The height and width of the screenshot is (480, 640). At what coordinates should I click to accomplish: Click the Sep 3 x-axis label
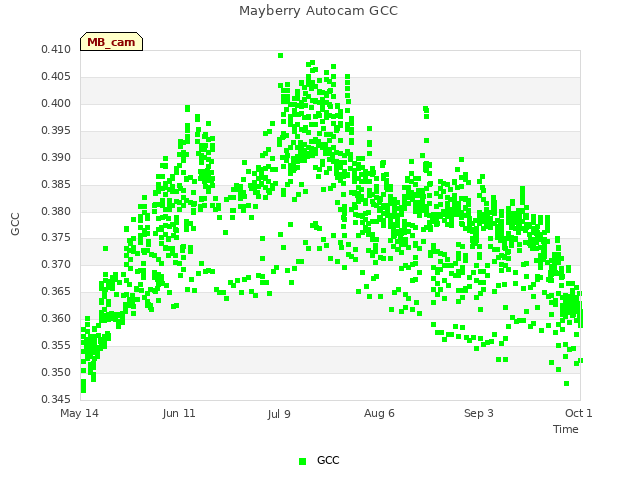pos(479,413)
